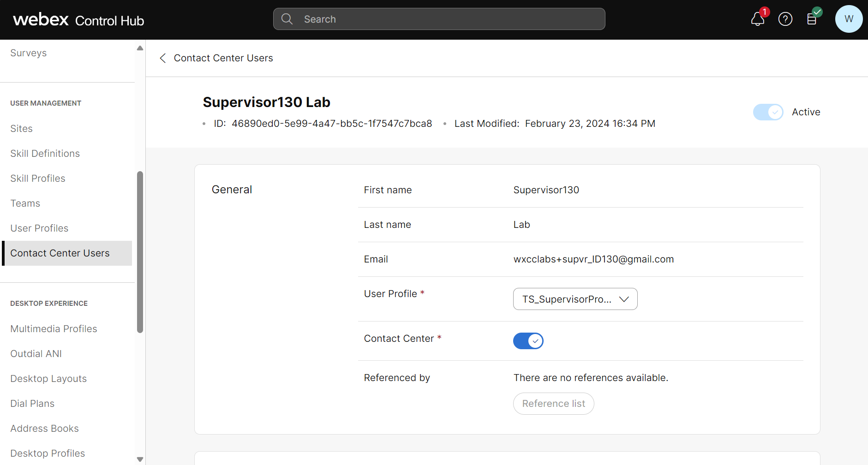This screenshot has width=868, height=465.
Task: Open the User Profile dropdown
Action: coord(575,299)
